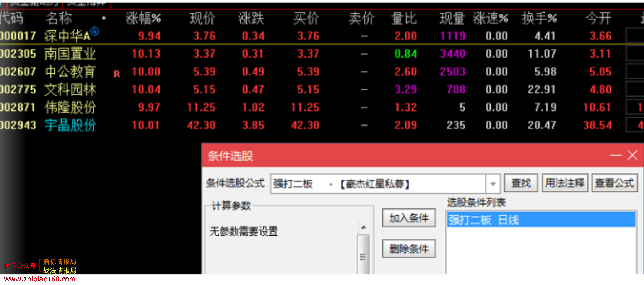Click the circled badge next to 深中华A

94,31
